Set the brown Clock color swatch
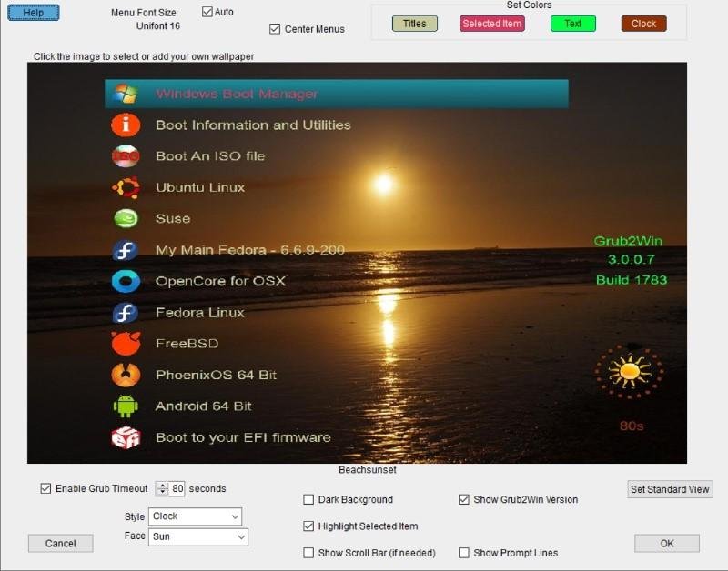This screenshot has width=728, height=571. tap(644, 24)
